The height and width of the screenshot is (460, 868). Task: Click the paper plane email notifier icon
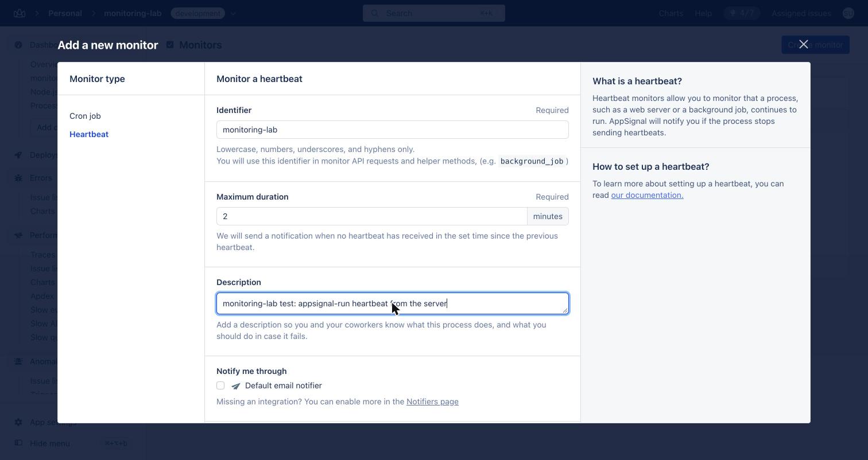click(235, 386)
